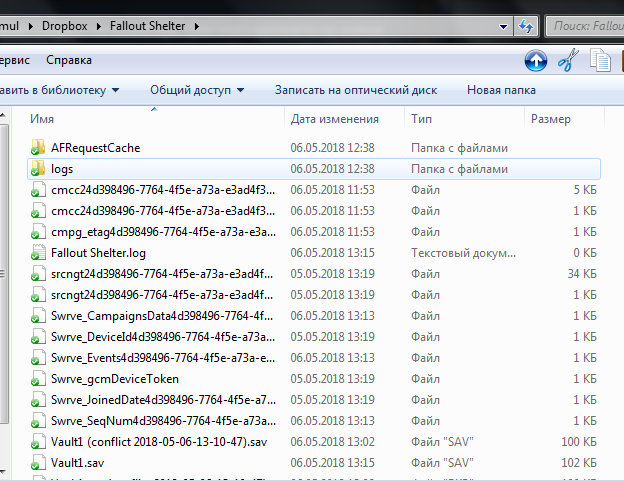Click the 100 КБ size value
This screenshot has width=624, height=481.
[x=579, y=442]
